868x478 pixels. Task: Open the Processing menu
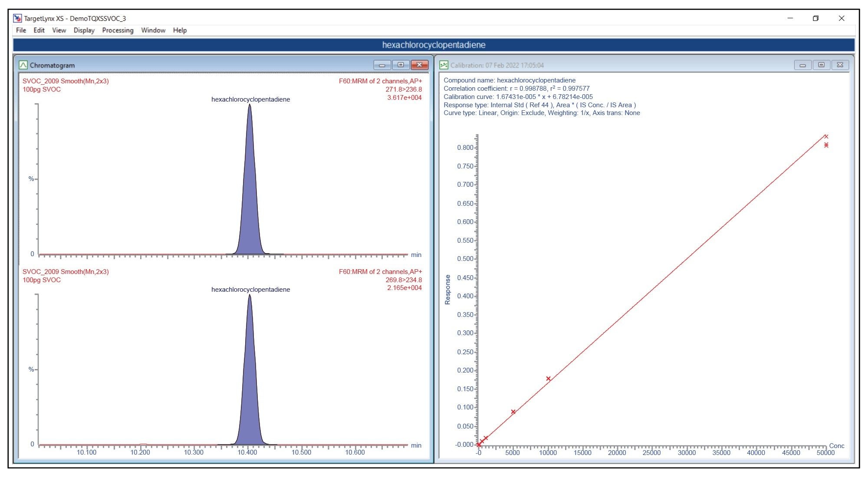tap(118, 30)
